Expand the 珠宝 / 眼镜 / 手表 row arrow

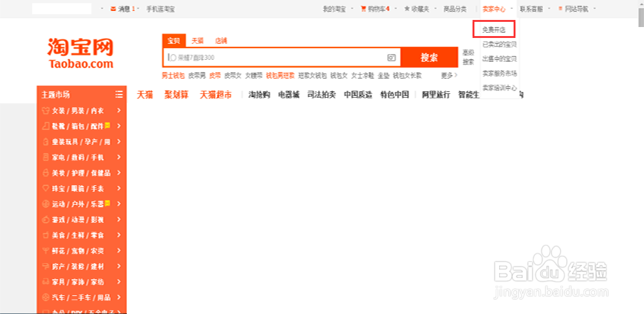[119, 189]
